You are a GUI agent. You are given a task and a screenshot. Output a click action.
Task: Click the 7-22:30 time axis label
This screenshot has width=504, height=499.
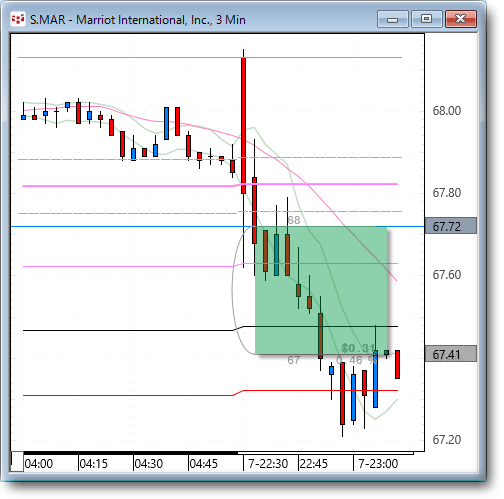coord(268,463)
